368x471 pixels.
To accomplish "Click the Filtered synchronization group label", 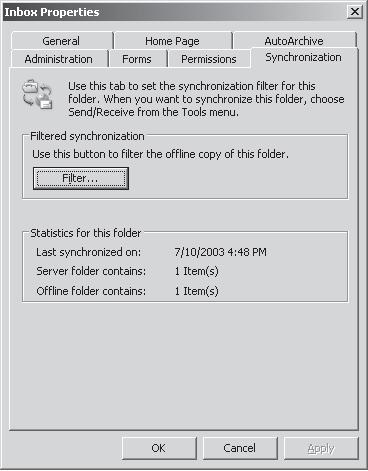I will click(x=87, y=136).
